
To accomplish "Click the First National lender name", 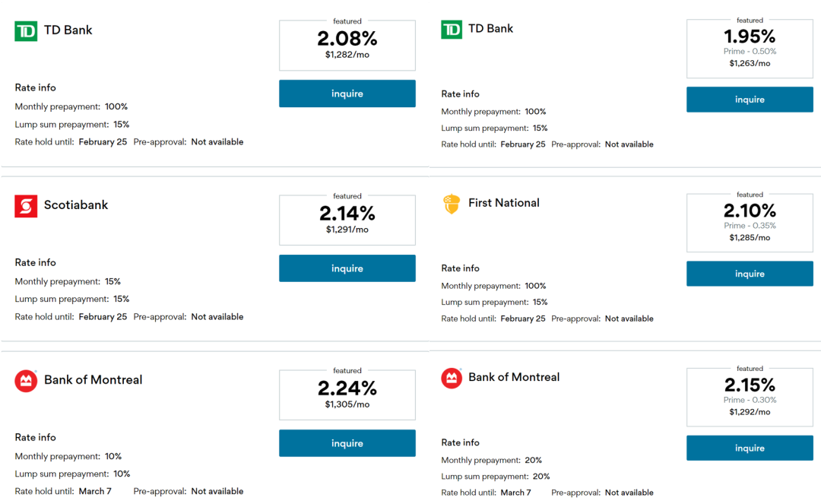I will [504, 203].
